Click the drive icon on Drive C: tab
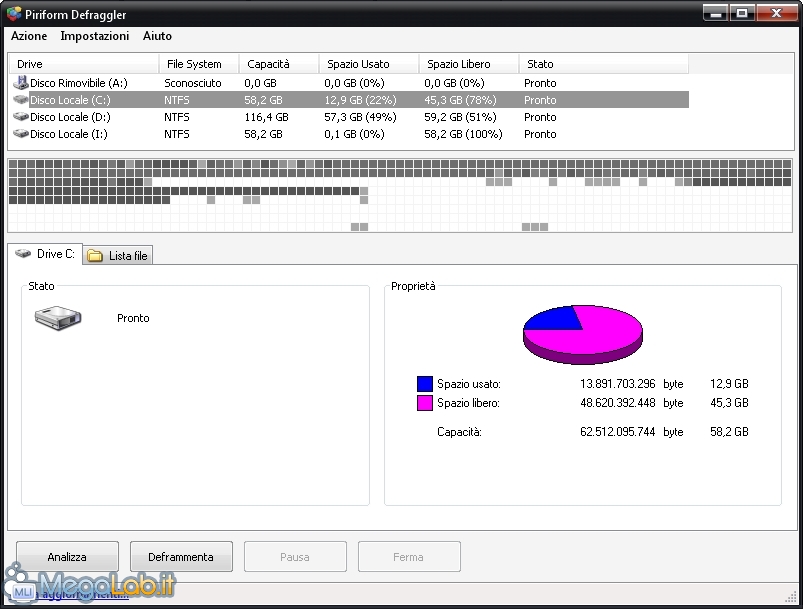803x609 pixels. [23, 254]
